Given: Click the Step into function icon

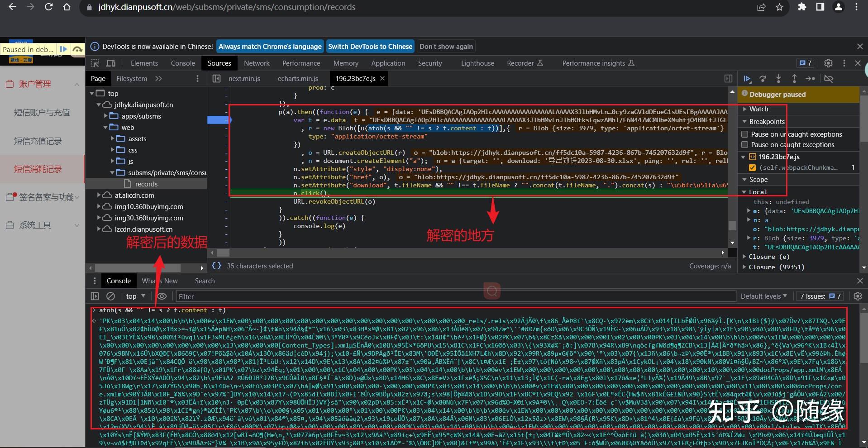Looking at the screenshot, I should 778,79.
